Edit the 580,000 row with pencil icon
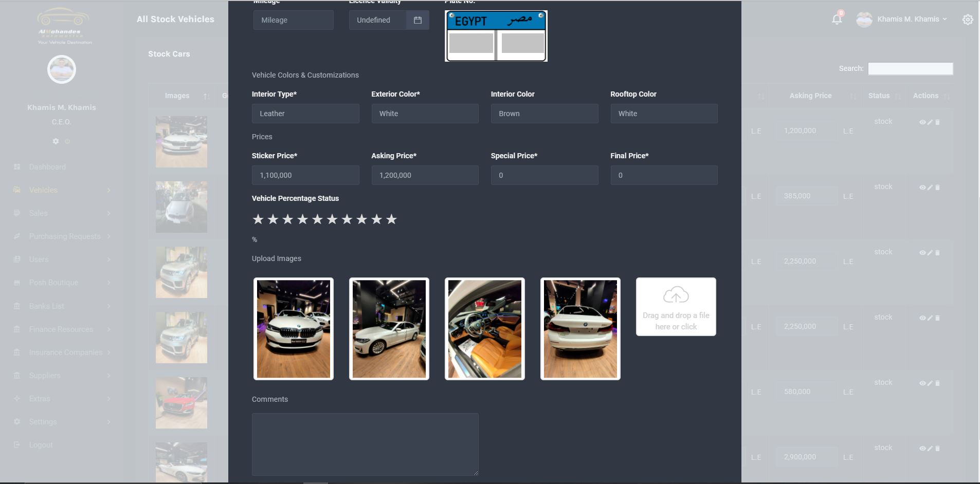 pyautogui.click(x=930, y=383)
